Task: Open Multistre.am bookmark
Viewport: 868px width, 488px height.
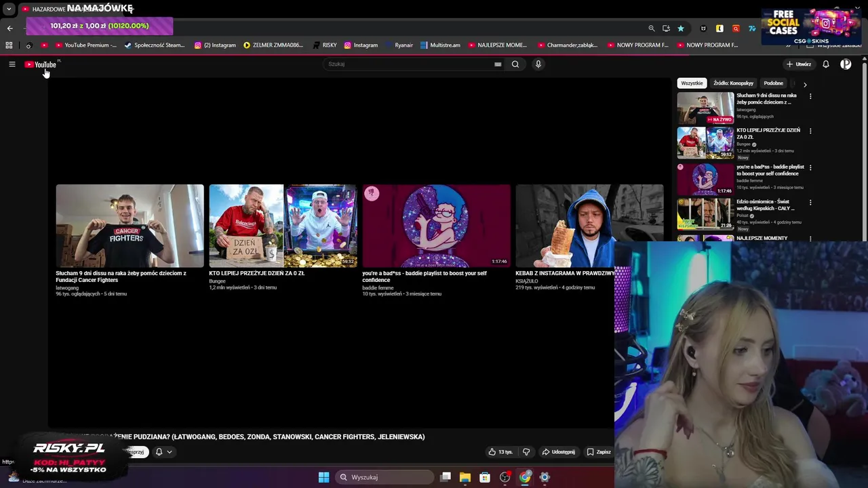Action: click(440, 45)
